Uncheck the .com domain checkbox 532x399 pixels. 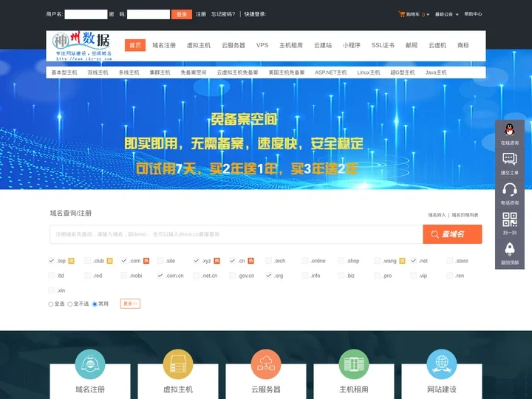(x=124, y=261)
